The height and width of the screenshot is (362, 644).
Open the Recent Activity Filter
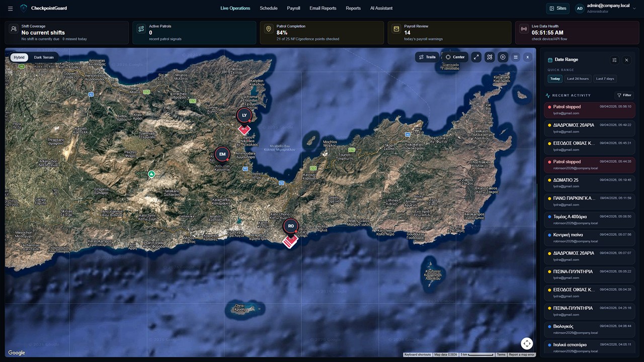pos(624,95)
